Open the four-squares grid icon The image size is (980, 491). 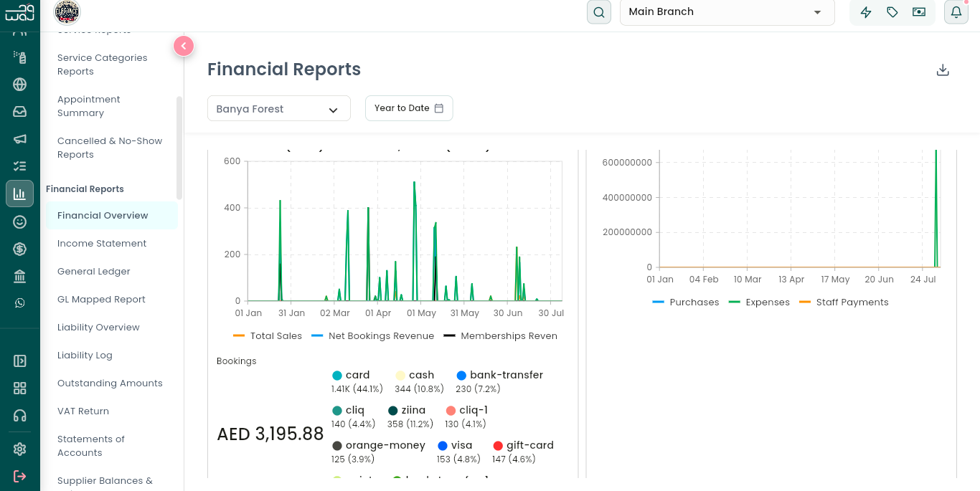[20, 388]
